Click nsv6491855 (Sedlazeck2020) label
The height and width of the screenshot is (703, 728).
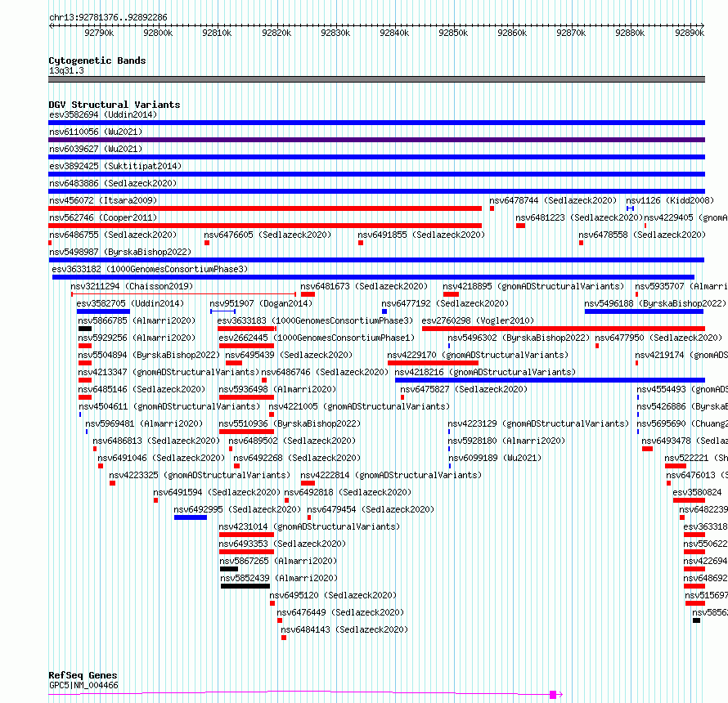pos(421,235)
